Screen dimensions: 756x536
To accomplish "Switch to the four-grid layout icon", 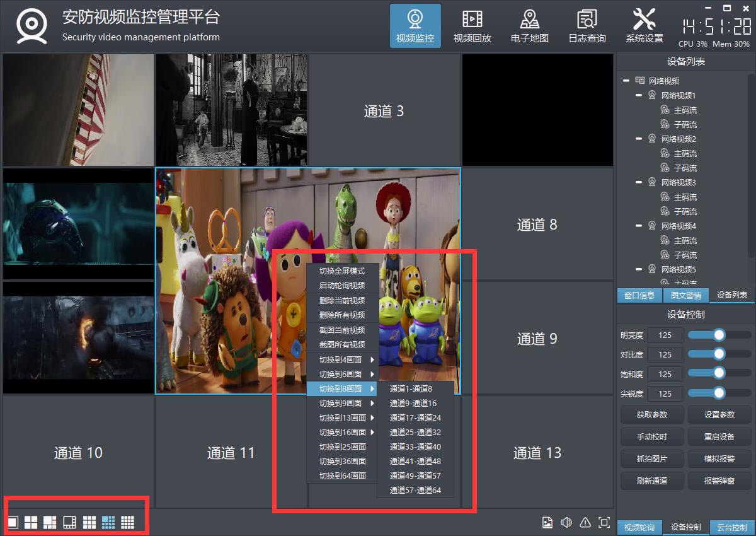I will tap(31, 522).
